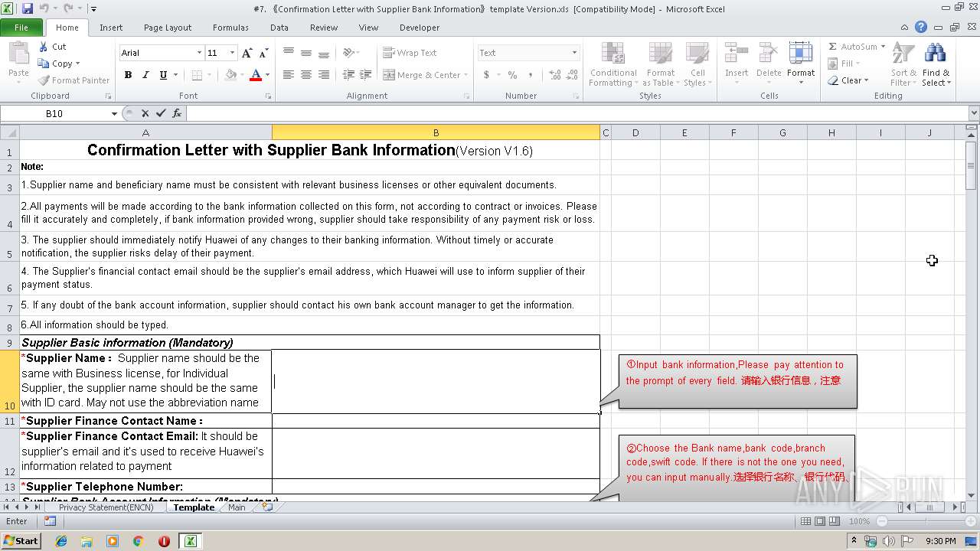
Task: Open the File tab
Action: tap(21, 28)
